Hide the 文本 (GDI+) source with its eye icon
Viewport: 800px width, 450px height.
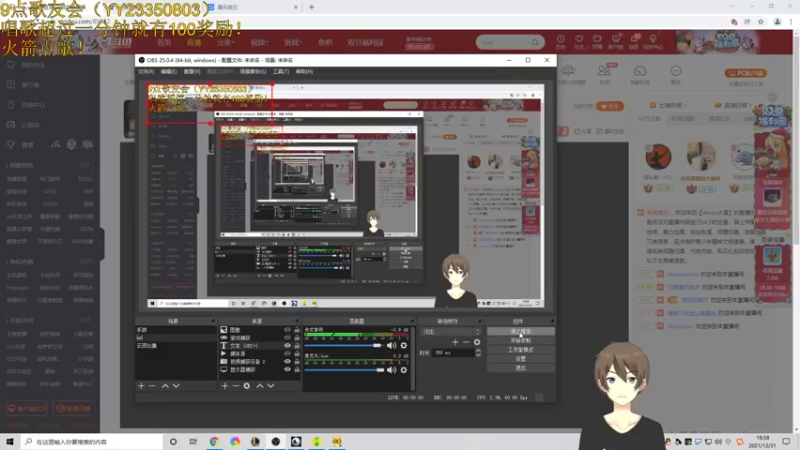(287, 345)
